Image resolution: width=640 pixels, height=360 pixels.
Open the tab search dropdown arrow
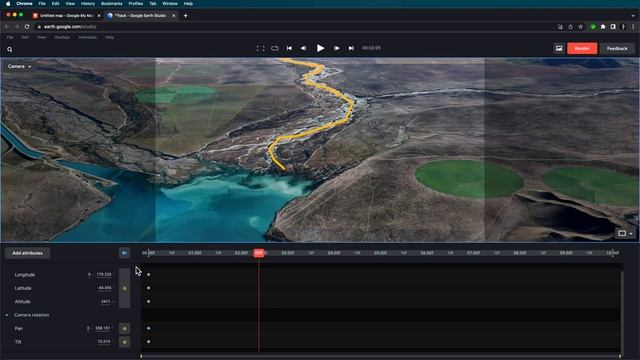(x=633, y=16)
